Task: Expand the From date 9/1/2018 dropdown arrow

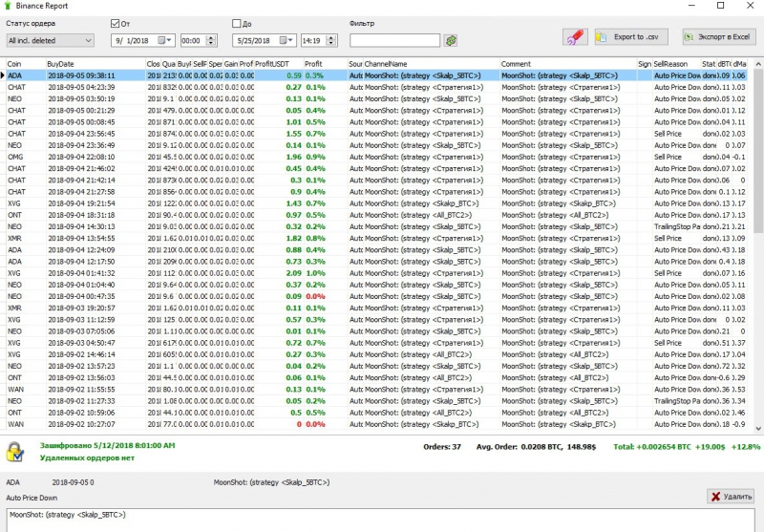Action: (169, 40)
